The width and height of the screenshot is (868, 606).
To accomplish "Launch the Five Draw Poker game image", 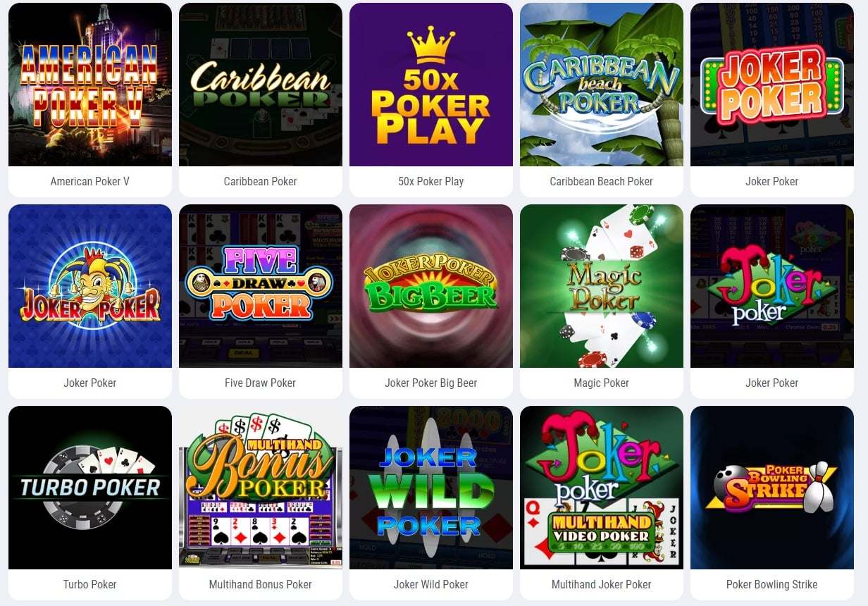I will [x=261, y=286].
